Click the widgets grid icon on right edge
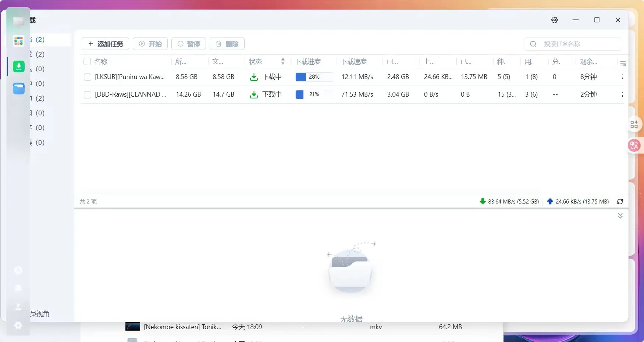The height and width of the screenshot is (342, 644). point(634,125)
